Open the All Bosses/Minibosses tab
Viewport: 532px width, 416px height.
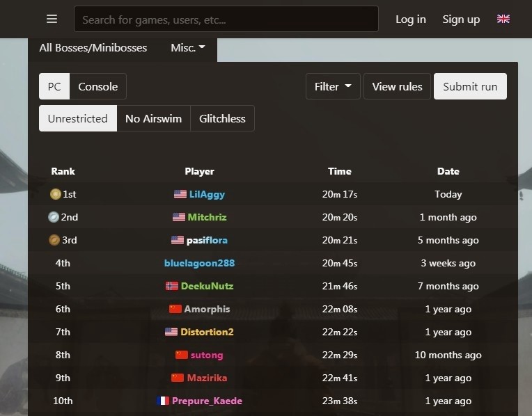click(93, 48)
